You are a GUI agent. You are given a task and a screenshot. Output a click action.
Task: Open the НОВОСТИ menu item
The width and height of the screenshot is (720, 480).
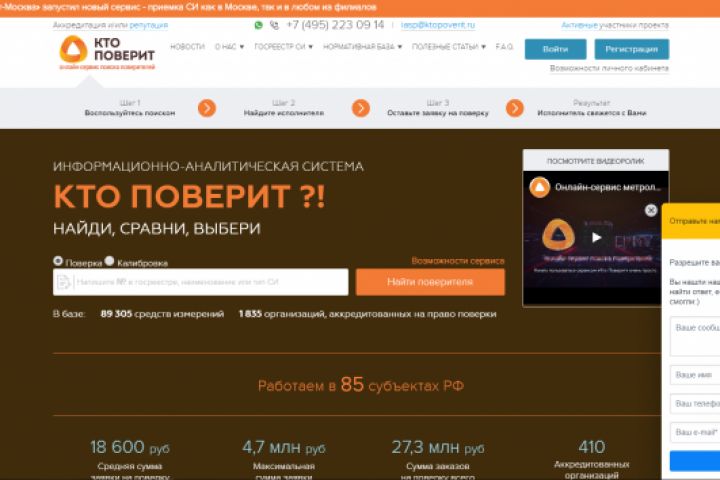[x=187, y=47]
